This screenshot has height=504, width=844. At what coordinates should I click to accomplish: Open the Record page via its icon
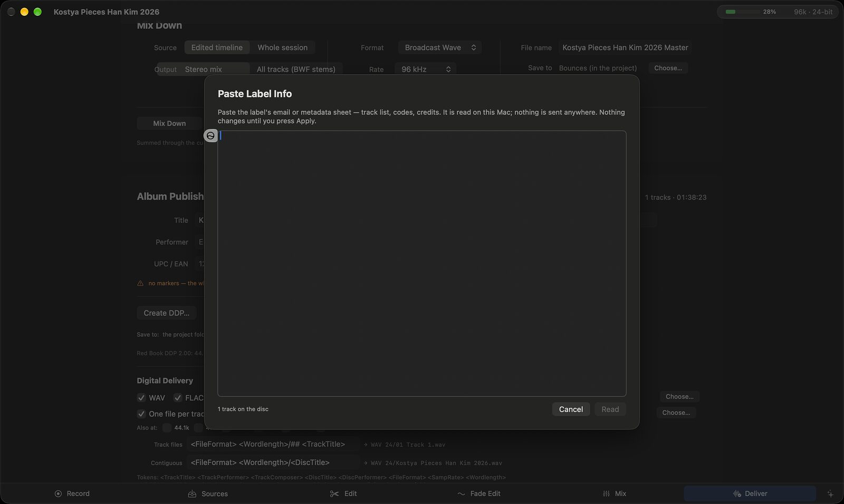pos(58,494)
